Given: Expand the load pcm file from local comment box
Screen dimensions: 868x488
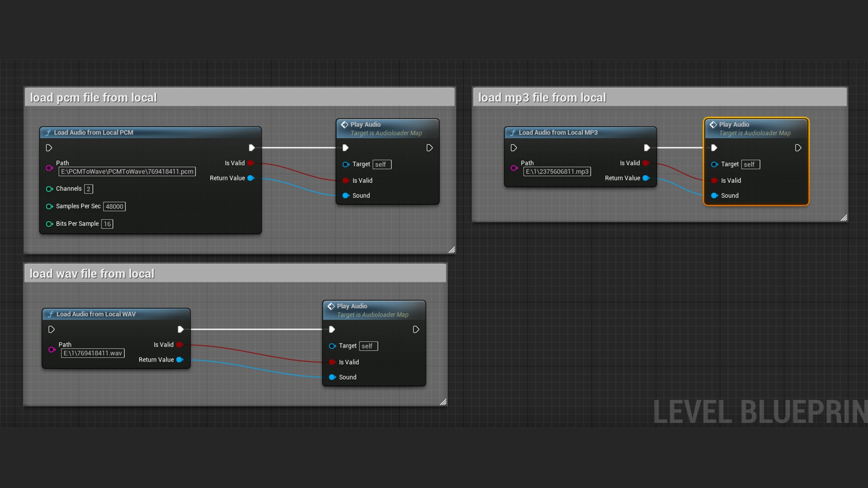Looking at the screenshot, I should pos(452,250).
